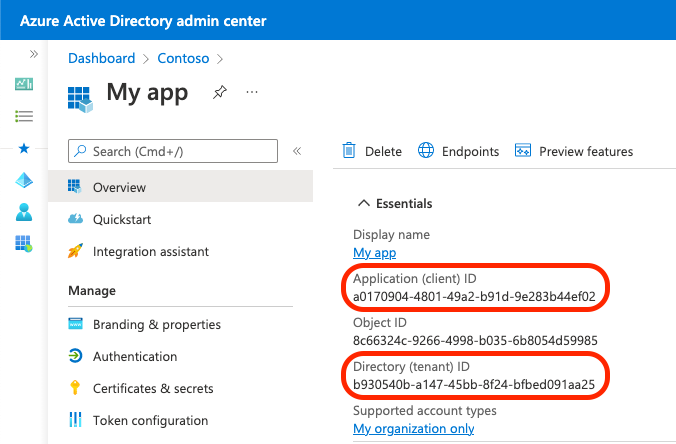The image size is (676, 444).
Task: Open the Dashboard icon in left rail
Action: pyautogui.click(x=24, y=84)
